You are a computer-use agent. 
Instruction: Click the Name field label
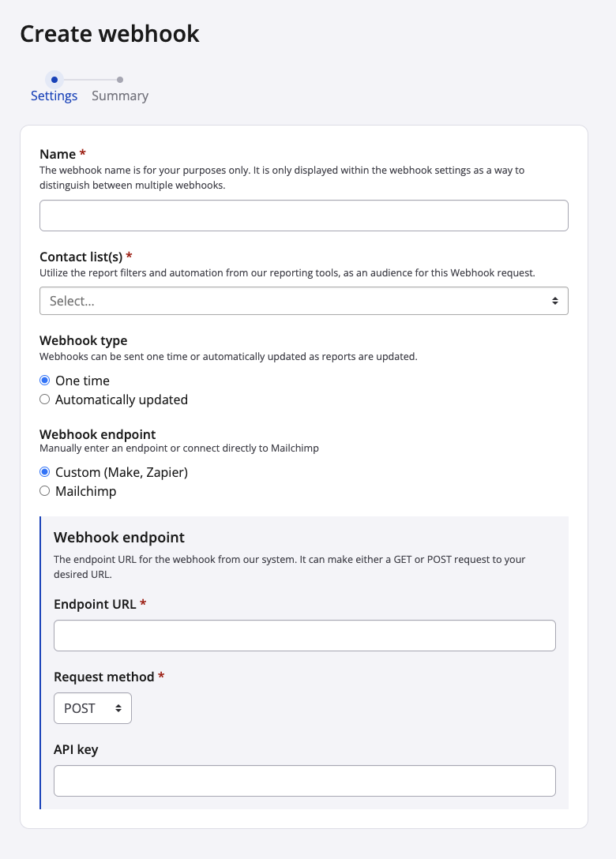(58, 154)
